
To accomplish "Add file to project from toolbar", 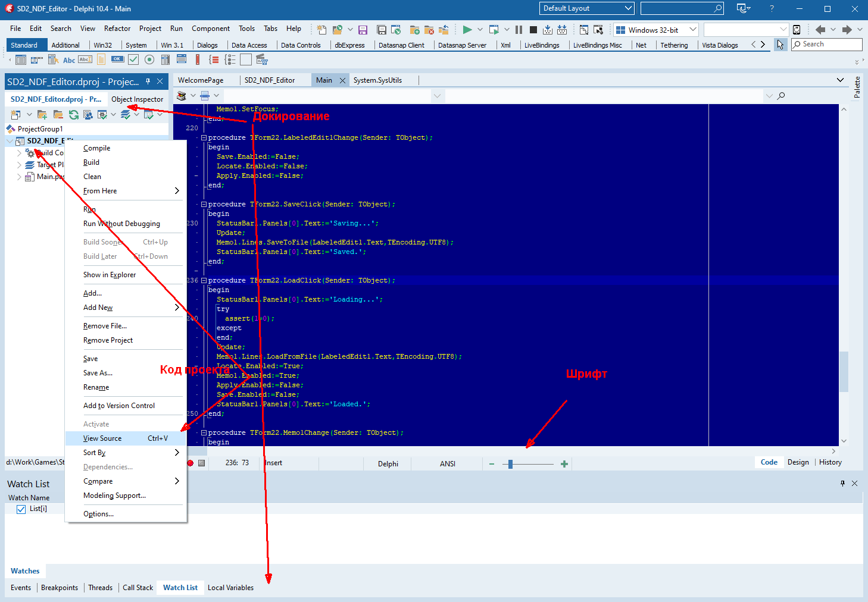I will [x=415, y=30].
